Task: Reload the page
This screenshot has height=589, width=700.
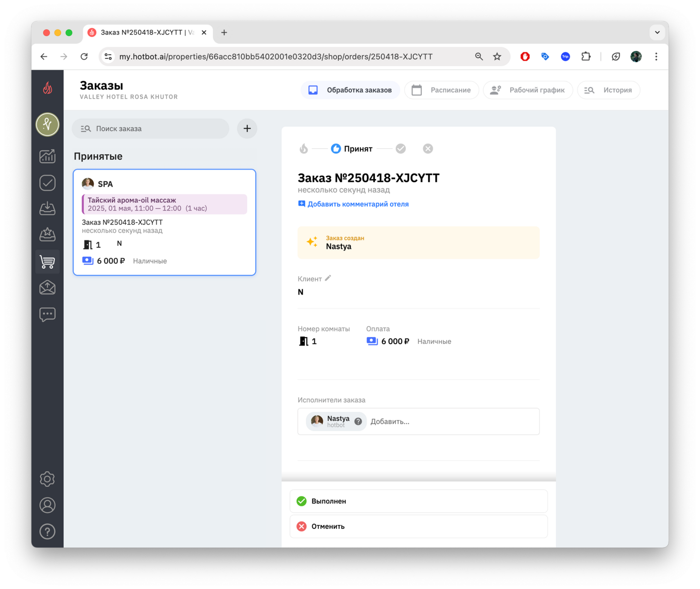Action: (x=84, y=57)
